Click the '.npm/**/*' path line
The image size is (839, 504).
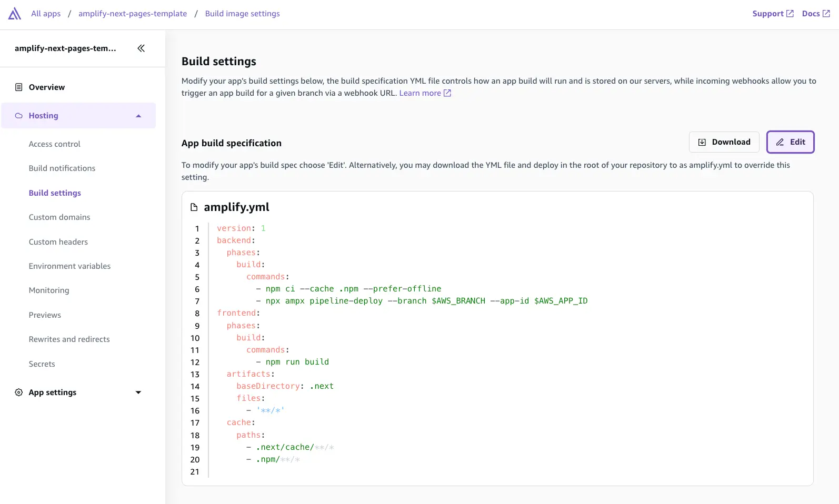click(273, 459)
